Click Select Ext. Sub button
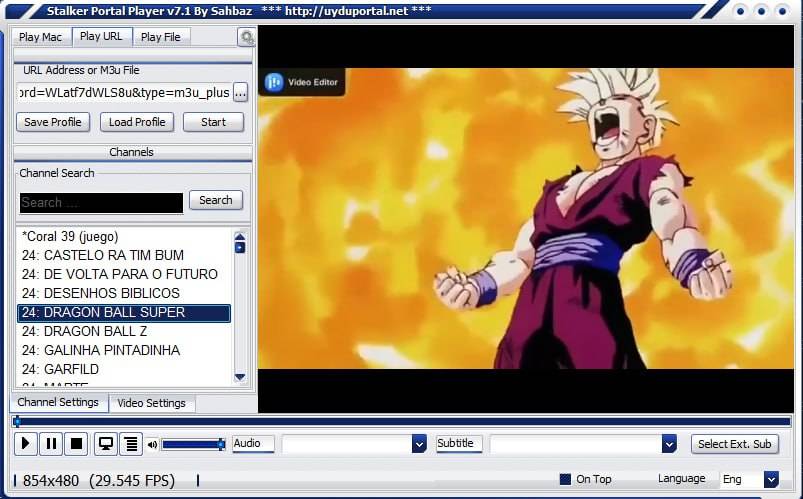The image size is (803, 499). pos(734,444)
